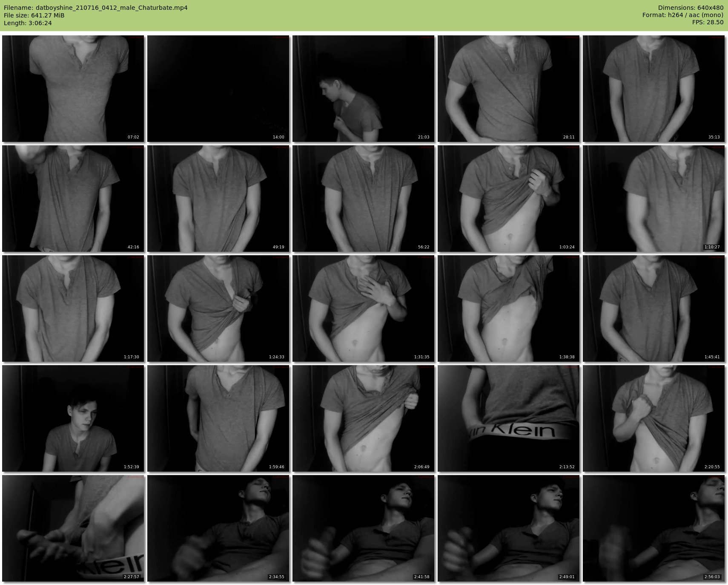Select the "FPS: 28.50" text

(708, 23)
